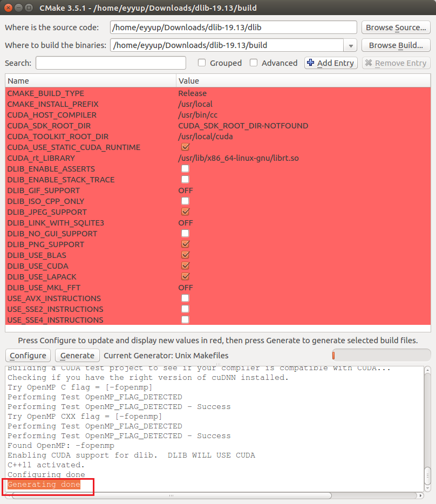Select CUDA_HOST_COMPILER entry name
Image resolution: width=436 pixels, height=504 pixels.
coord(52,115)
